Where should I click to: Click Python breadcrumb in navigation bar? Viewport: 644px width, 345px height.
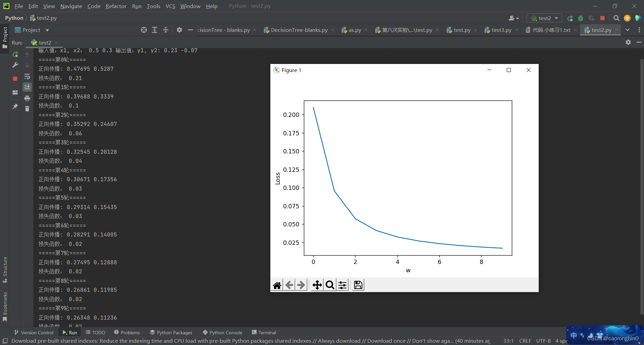[x=14, y=18]
